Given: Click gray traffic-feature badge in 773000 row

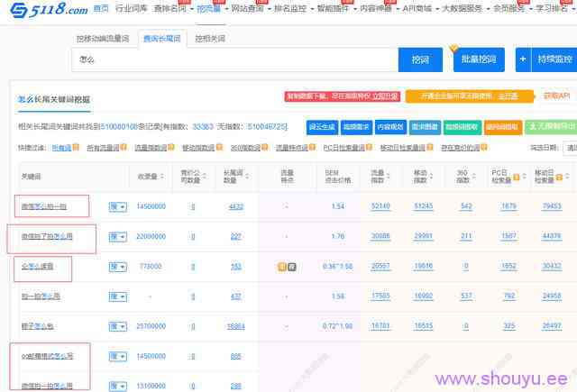Looking at the screenshot, I should [x=291, y=267].
